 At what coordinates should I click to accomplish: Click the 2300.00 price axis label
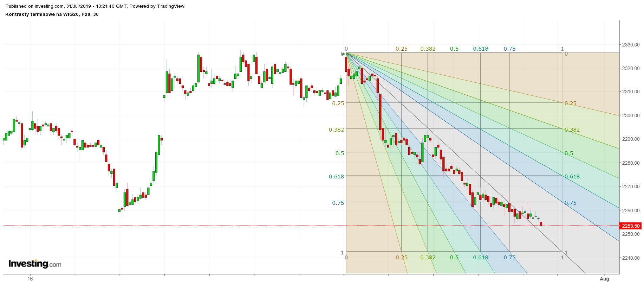click(x=631, y=115)
